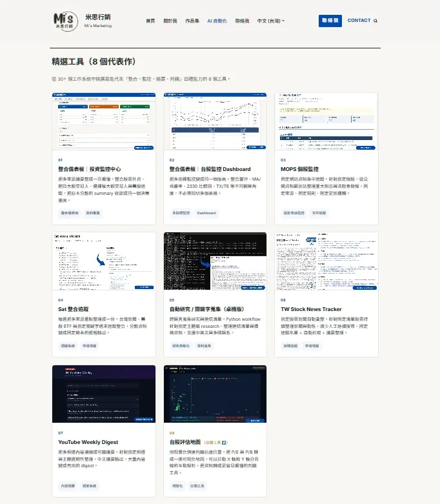Open the 投資監控中心 dashboard thumbnail
The height and width of the screenshot is (504, 440).
[104, 121]
